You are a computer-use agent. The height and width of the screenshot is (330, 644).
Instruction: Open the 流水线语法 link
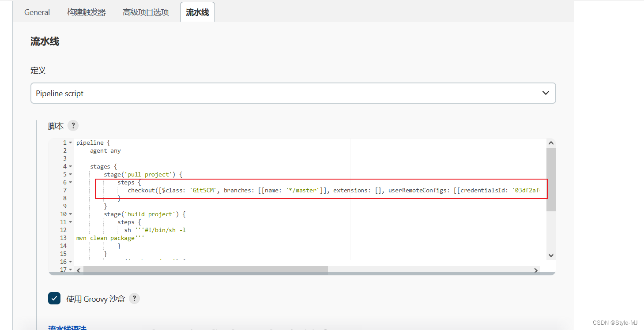click(67, 327)
